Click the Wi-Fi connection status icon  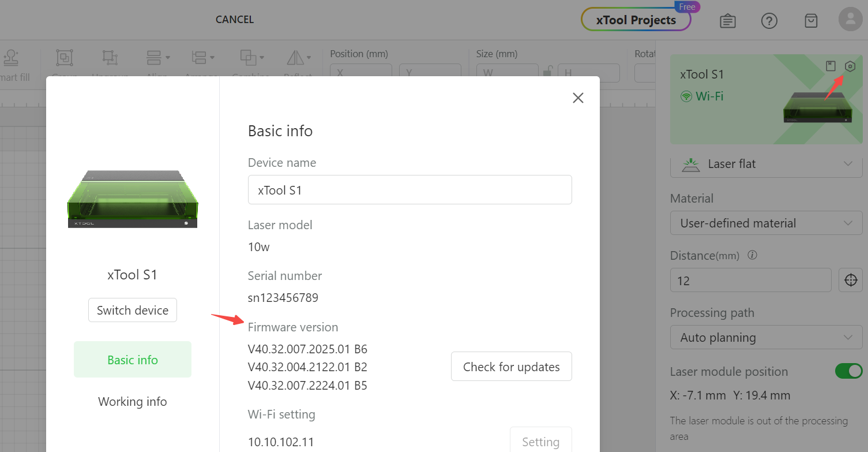coord(686,96)
